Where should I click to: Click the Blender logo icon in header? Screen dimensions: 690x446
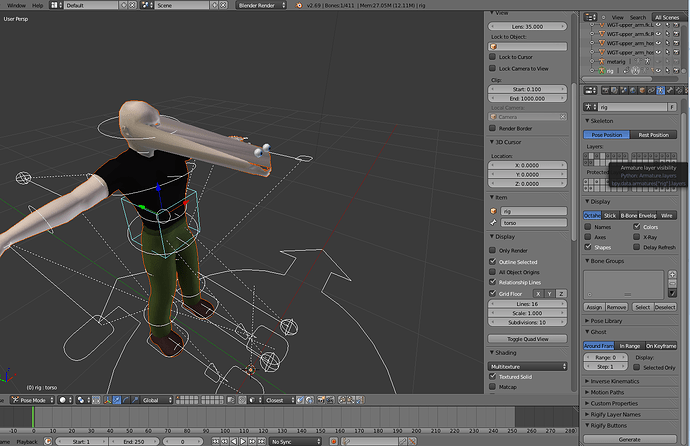pyautogui.click(x=299, y=5)
